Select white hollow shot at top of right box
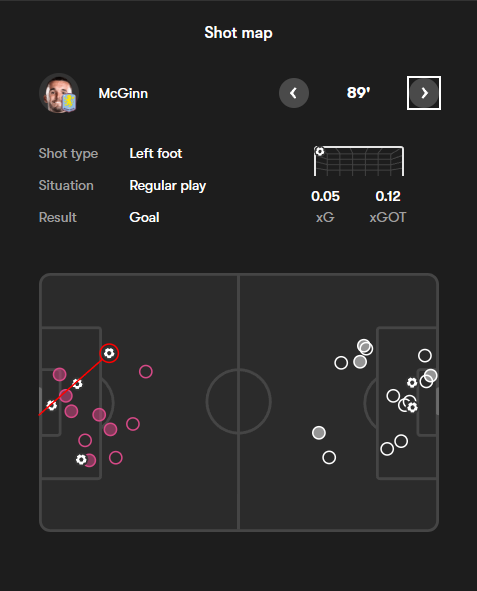 coord(425,355)
